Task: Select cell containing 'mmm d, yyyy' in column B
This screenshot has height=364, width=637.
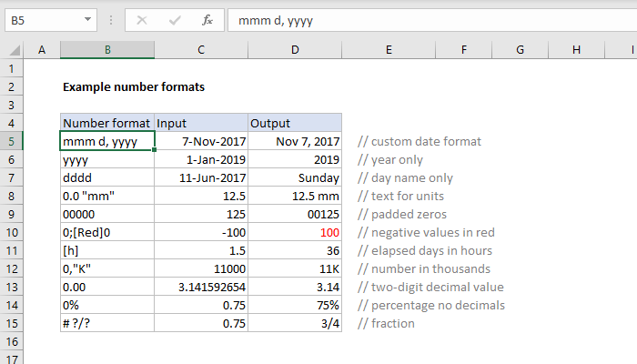Action: (x=107, y=141)
